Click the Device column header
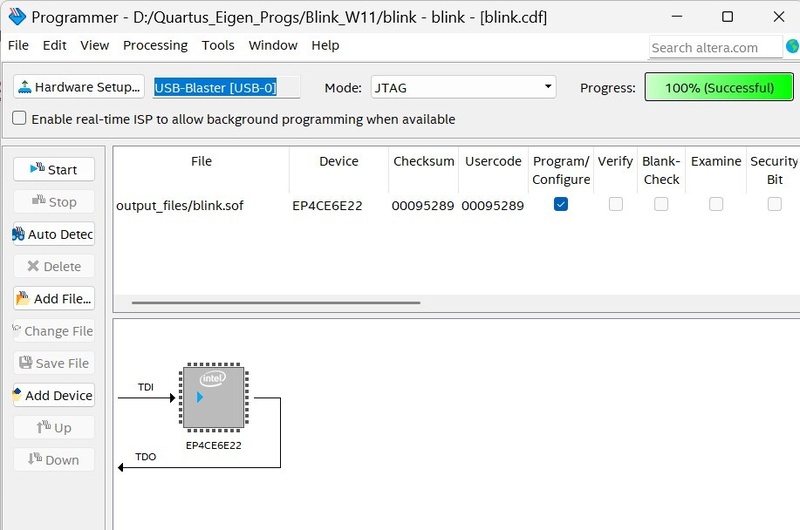Image resolution: width=800 pixels, height=530 pixels. [x=339, y=170]
